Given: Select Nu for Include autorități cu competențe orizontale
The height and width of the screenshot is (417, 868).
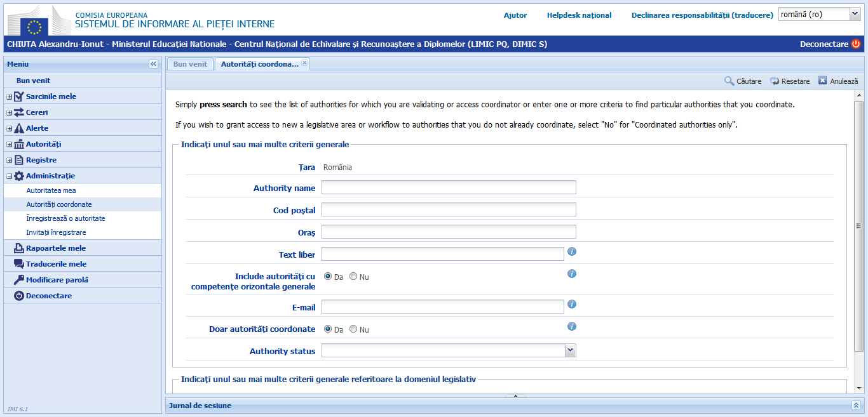Looking at the screenshot, I should click(x=353, y=277).
